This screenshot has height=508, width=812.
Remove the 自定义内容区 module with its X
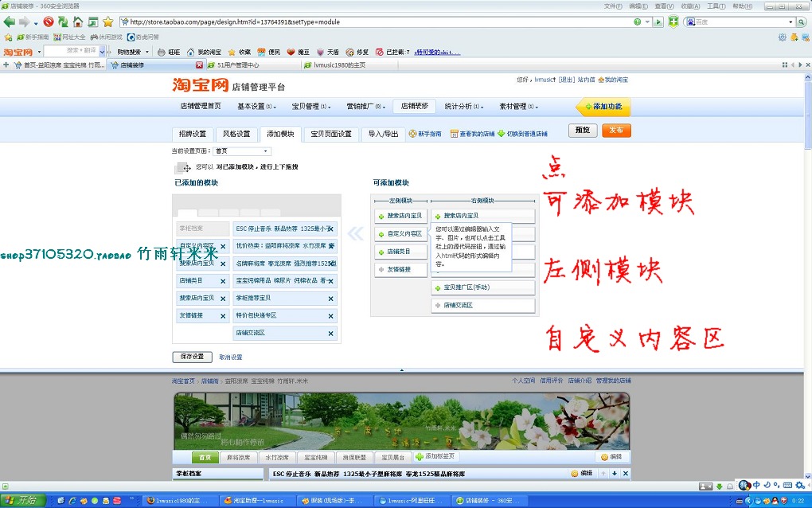pos(223,247)
